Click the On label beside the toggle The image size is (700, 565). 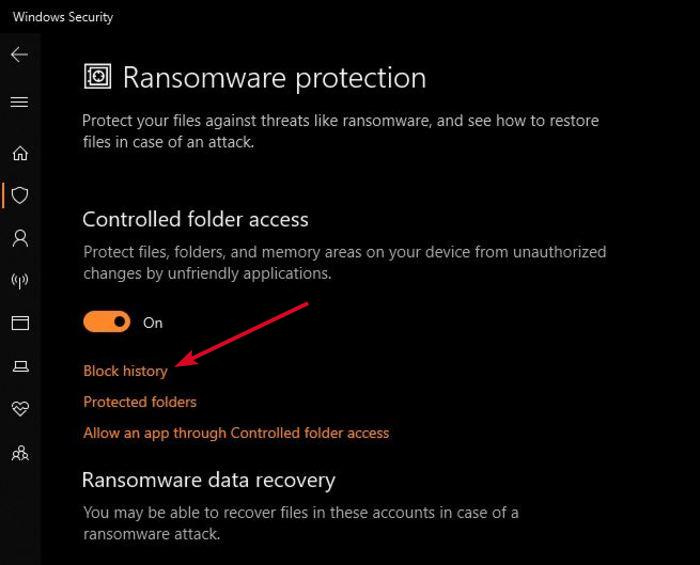click(153, 323)
